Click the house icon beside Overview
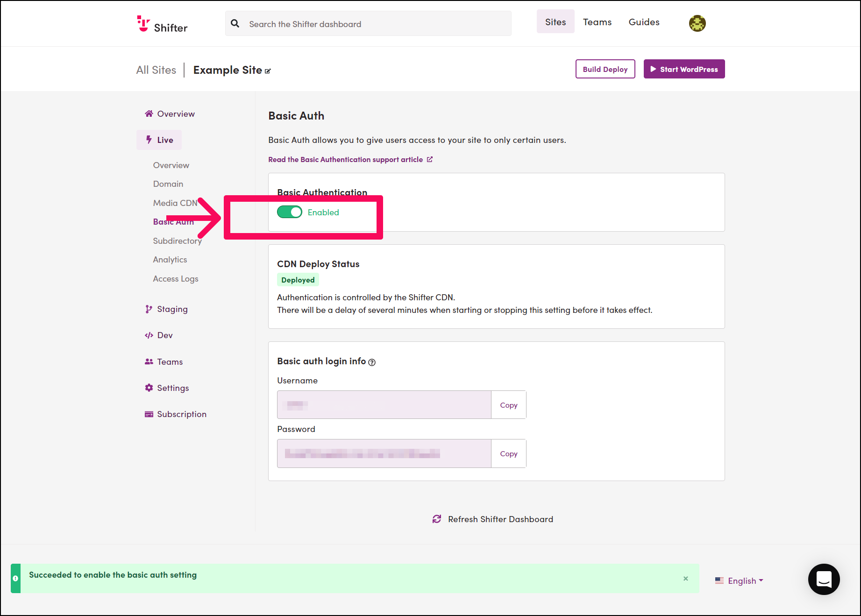 click(149, 113)
